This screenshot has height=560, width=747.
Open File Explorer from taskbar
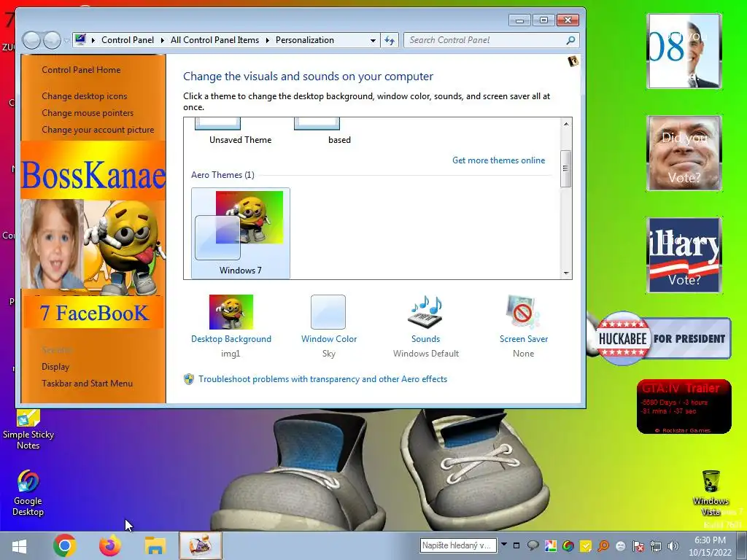coord(155,545)
